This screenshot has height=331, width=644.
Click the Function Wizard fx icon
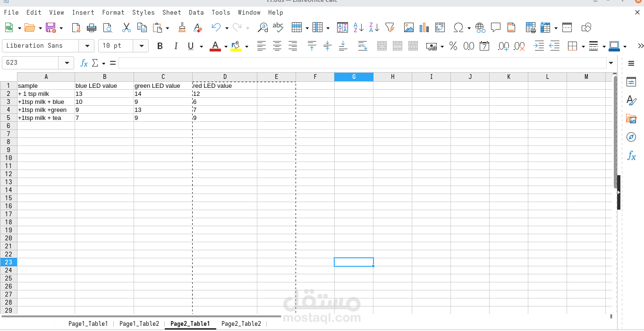click(84, 63)
